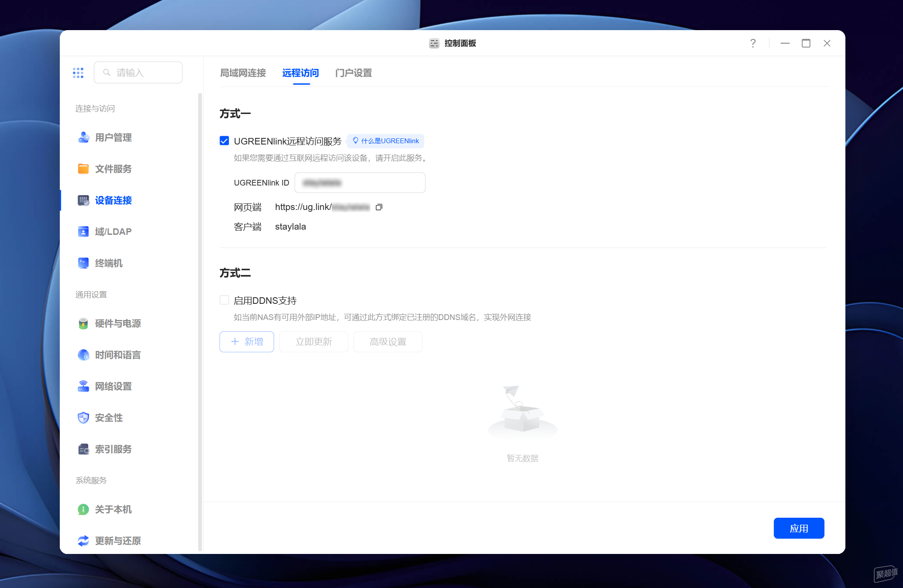Click the control panel title icon
The image size is (903, 588).
[434, 43]
